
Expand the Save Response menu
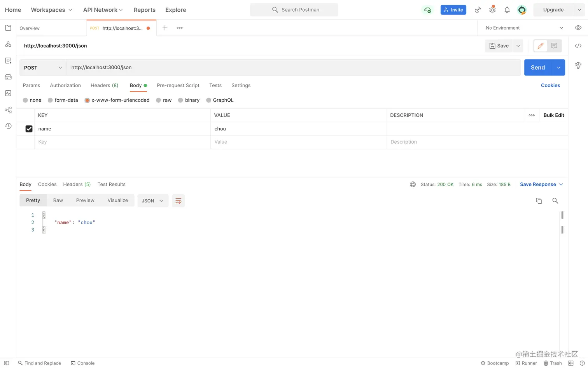click(x=541, y=185)
